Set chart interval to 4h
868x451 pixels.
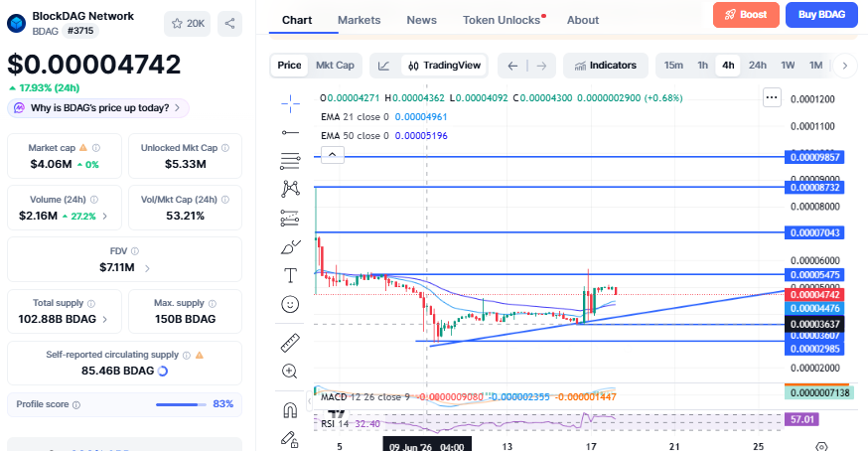[728, 66]
